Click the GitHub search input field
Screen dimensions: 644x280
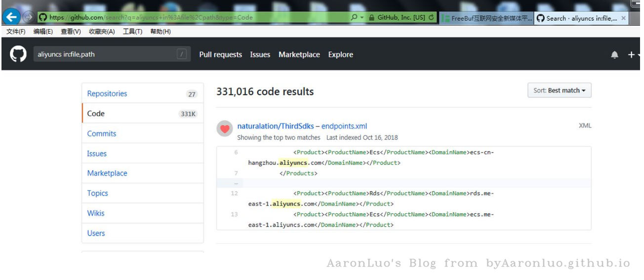104,54
